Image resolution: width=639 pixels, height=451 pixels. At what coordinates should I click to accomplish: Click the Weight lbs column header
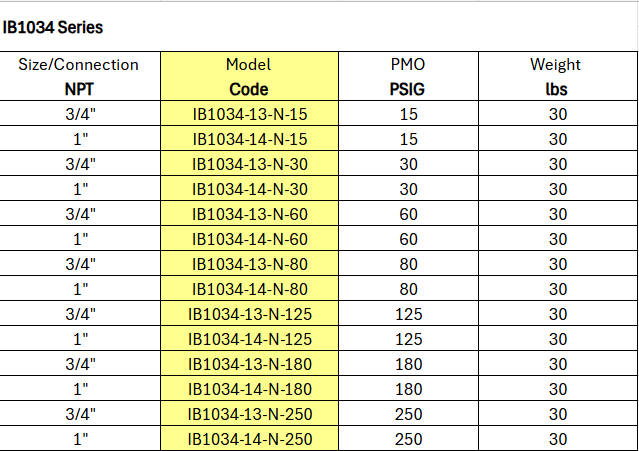click(x=556, y=76)
